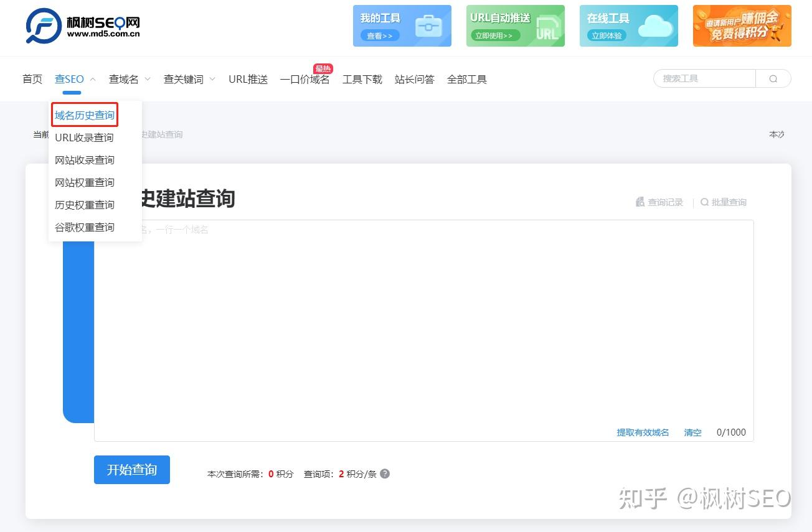Click the 我的工具 briefcase banner
The height and width of the screenshot is (532, 812).
click(402, 26)
